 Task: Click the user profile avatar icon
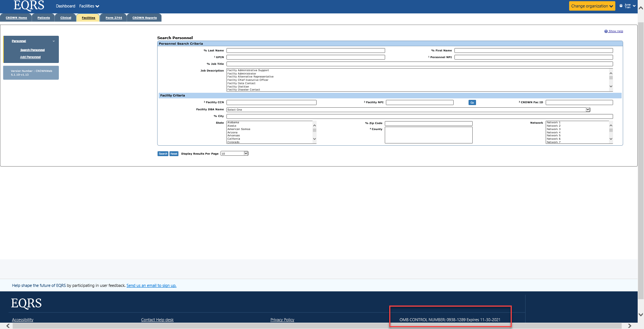[x=621, y=6]
